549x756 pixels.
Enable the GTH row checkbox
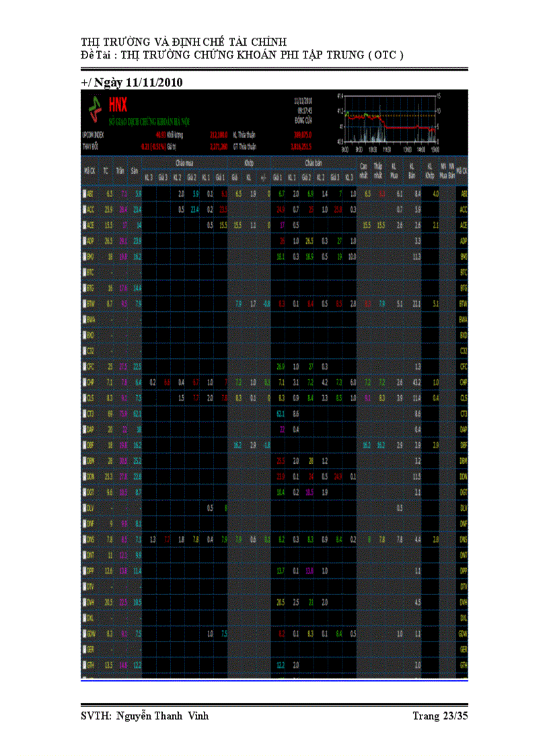pos(84,665)
